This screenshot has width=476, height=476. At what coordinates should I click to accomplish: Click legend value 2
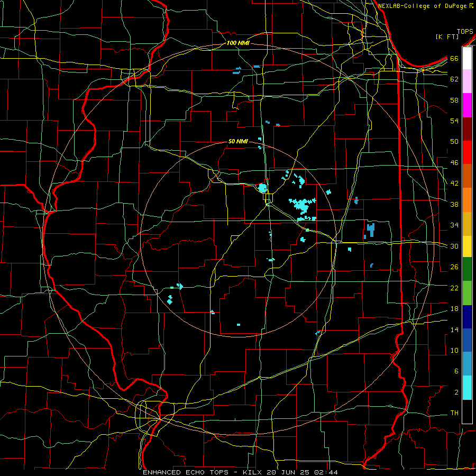pyautogui.click(x=456, y=392)
